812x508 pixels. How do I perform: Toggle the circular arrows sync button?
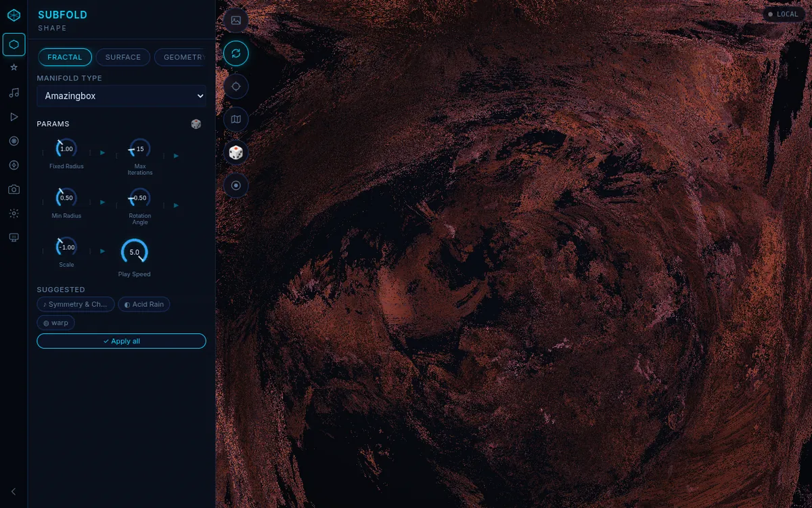coord(236,54)
